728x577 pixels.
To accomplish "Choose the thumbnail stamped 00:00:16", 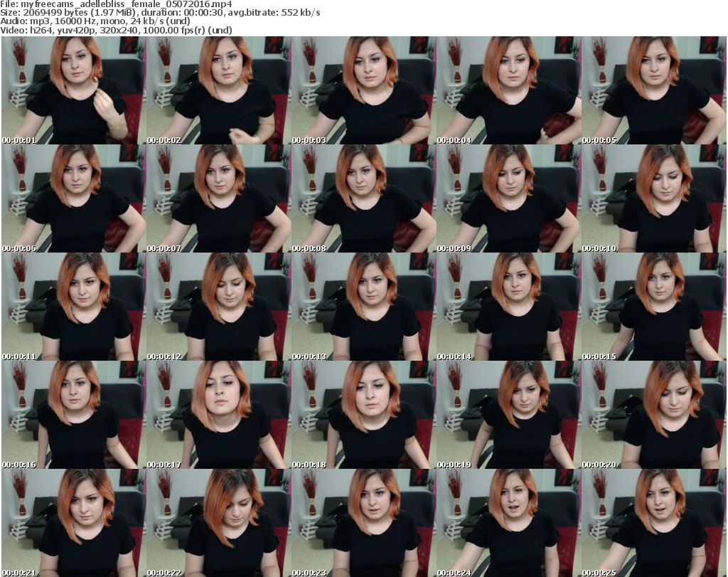I will tap(73, 415).
